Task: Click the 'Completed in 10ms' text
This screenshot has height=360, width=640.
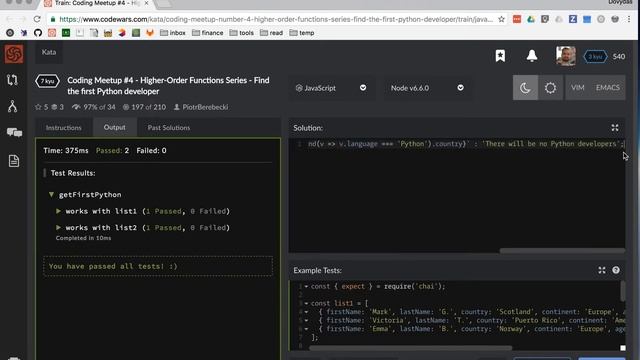Action: click(83, 238)
